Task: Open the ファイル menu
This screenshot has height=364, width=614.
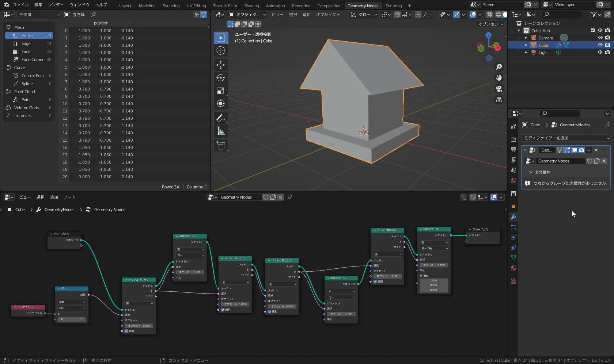Action: pos(21,5)
